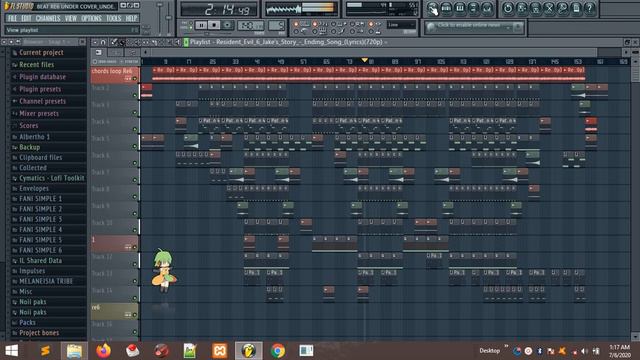
Task: Open Firefox from the taskbar
Action: pyautogui.click(x=104, y=351)
